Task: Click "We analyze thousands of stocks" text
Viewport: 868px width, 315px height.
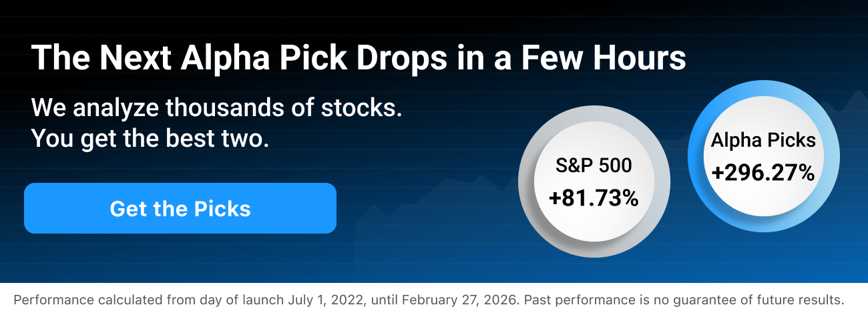Action: click(x=216, y=107)
